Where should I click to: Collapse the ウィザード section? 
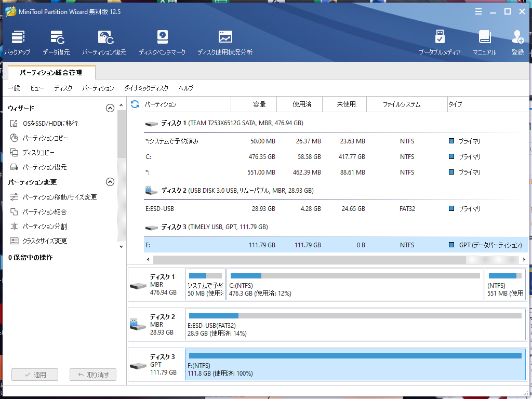(110, 108)
